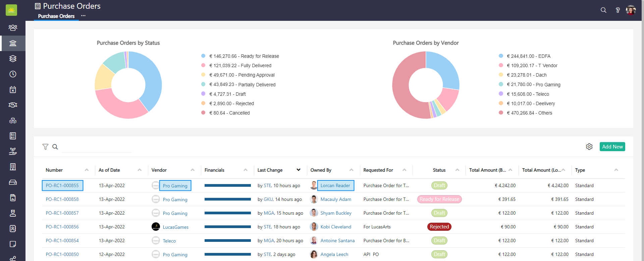Open the more options ellipsis beside tab

83,16
